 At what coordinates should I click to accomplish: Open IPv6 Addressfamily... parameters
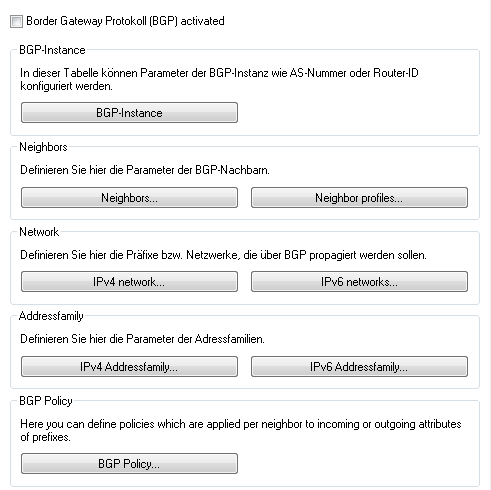pyautogui.click(x=359, y=367)
